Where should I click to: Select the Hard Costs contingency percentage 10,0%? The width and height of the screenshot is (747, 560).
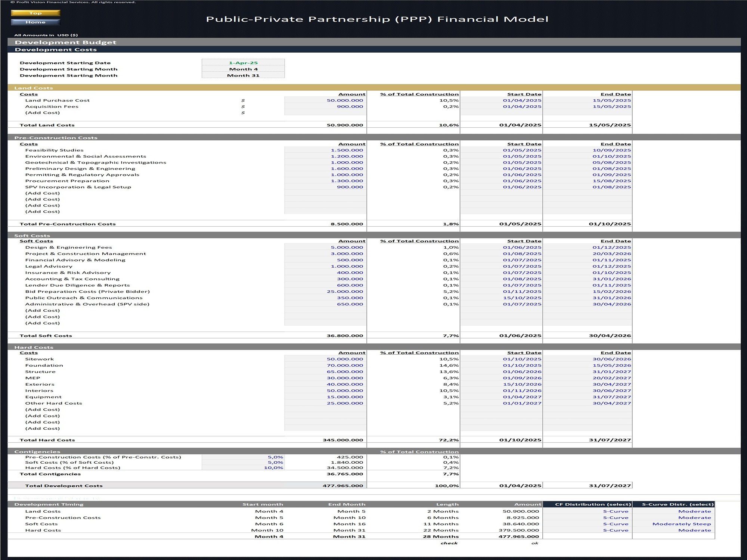click(x=243, y=468)
